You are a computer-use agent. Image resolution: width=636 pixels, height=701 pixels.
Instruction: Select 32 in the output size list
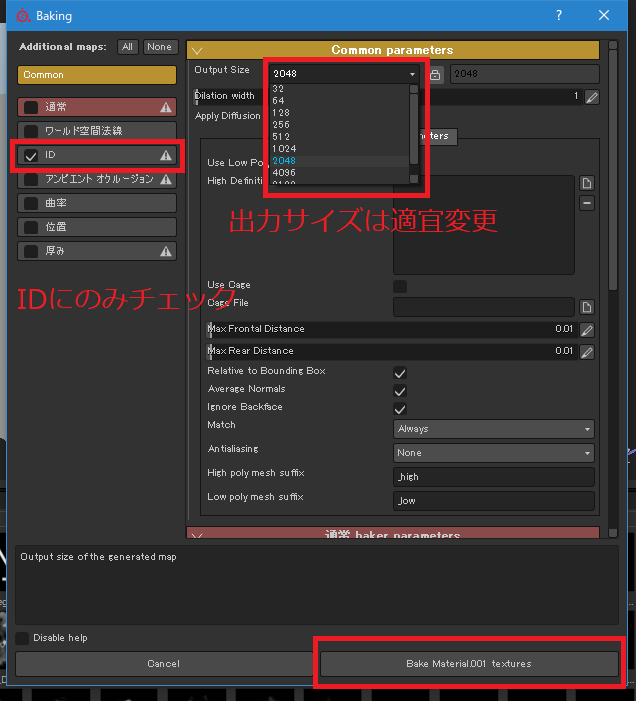pos(340,89)
